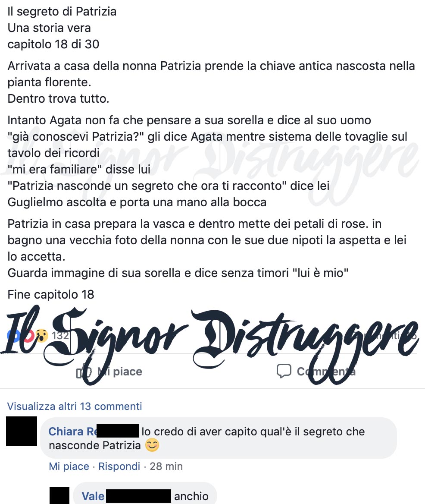425x504 pixels.
Task: Open the 132 reactions count
Action: point(60,336)
